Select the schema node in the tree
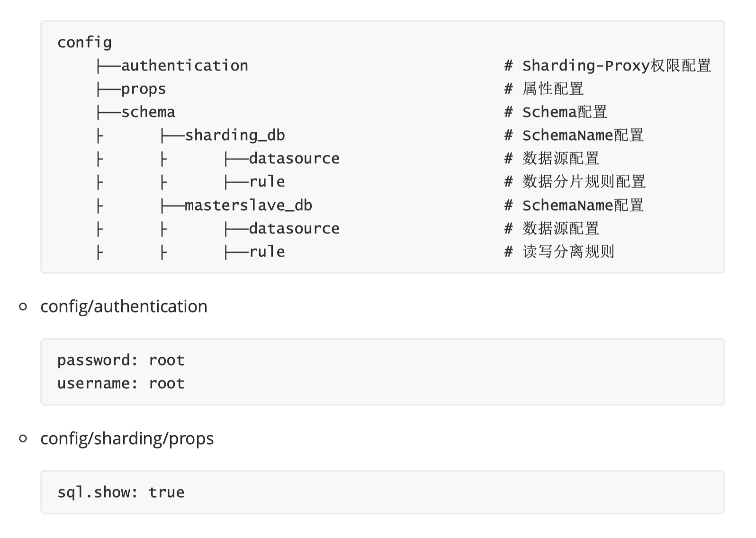Screen dimensions: 756x538 point(148,112)
